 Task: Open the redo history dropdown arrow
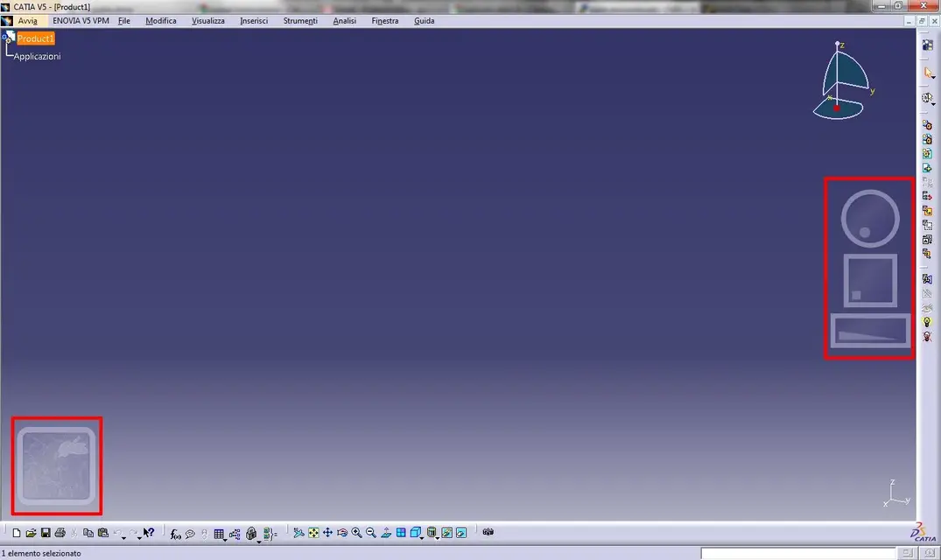[139, 538]
